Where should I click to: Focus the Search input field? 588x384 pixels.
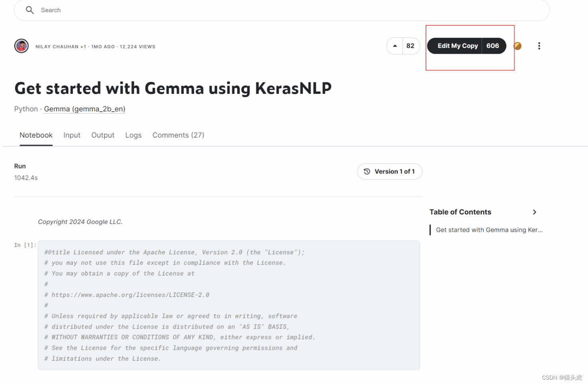click(282, 10)
